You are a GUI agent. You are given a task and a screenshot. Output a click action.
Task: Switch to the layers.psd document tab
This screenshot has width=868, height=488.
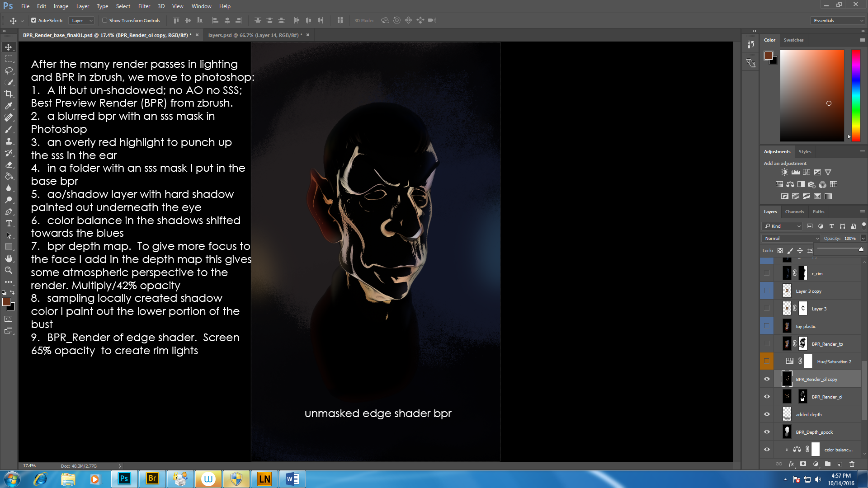tap(255, 35)
